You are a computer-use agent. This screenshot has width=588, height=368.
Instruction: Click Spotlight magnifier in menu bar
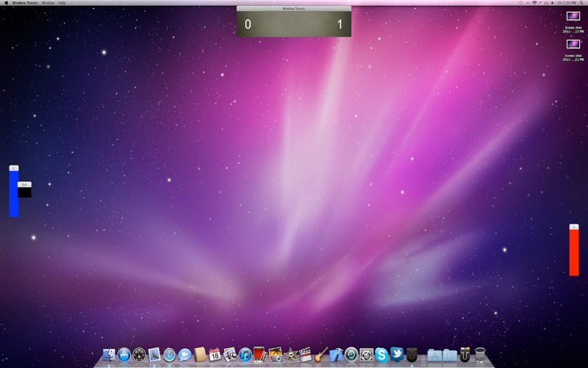click(x=581, y=3)
